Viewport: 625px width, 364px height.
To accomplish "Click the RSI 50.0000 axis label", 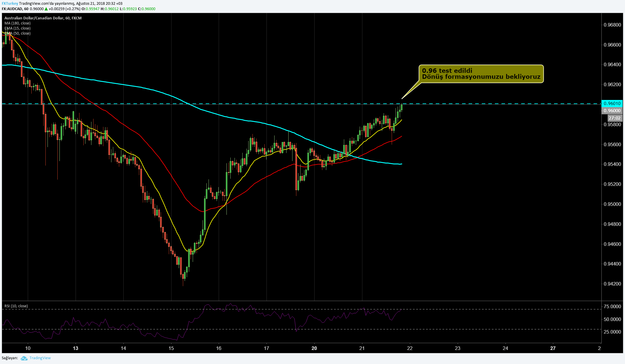I will [612, 319].
